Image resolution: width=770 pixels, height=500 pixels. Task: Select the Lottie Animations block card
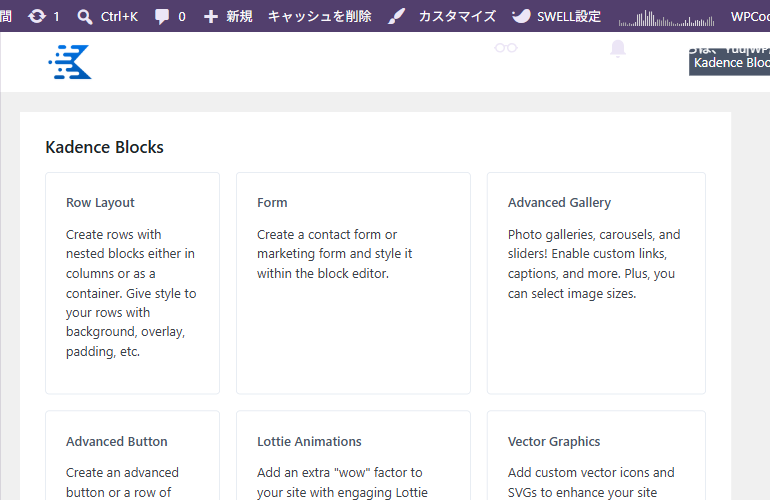354,455
